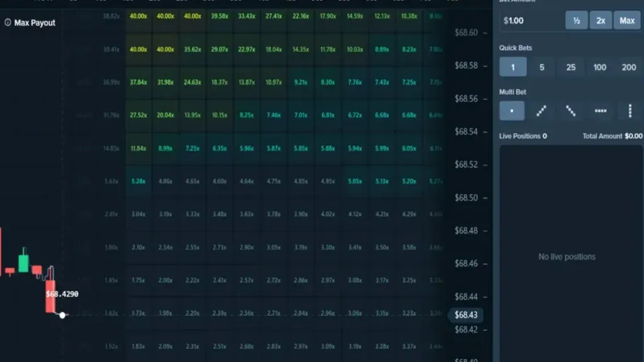Bet on the 18.04x cell
This screenshot has height=362, width=644.
[x=274, y=49]
